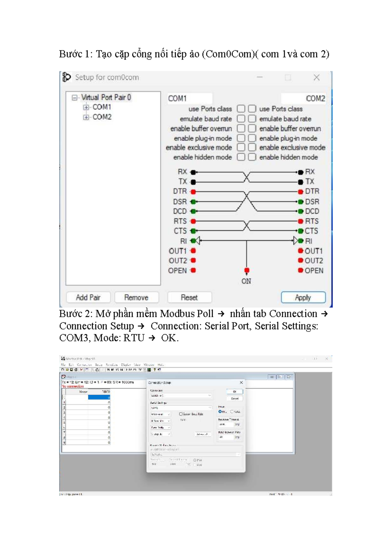Apply the com0com settings
This screenshot has height=554, width=392.
pos(303,298)
